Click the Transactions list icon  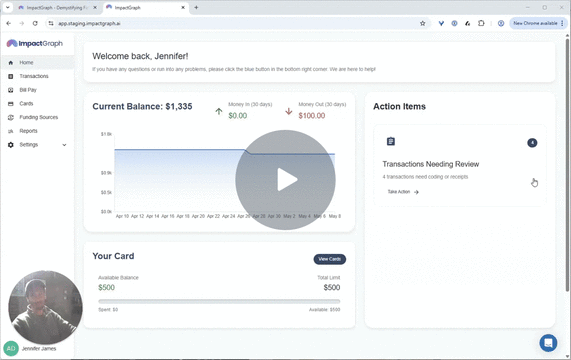pyautogui.click(x=11, y=76)
